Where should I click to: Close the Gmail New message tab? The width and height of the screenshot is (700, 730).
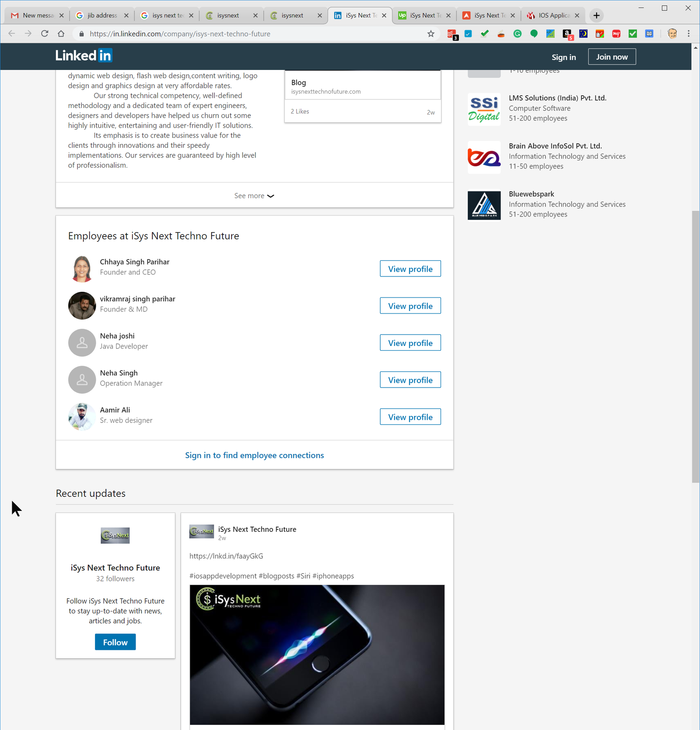[x=62, y=15]
